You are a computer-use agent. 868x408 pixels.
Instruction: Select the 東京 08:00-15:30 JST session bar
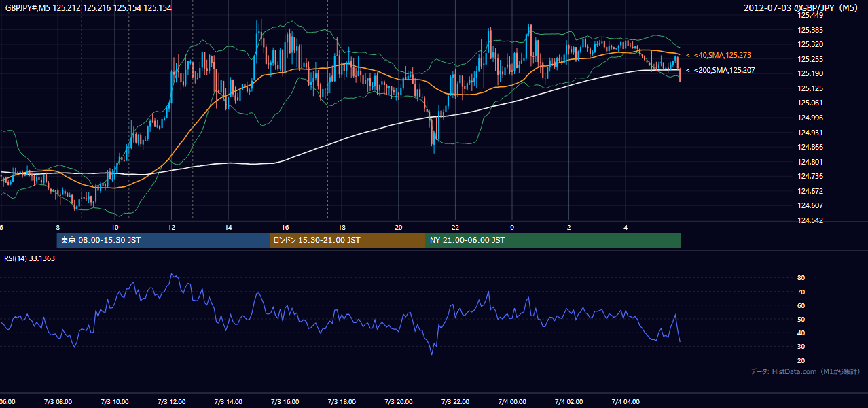point(163,240)
